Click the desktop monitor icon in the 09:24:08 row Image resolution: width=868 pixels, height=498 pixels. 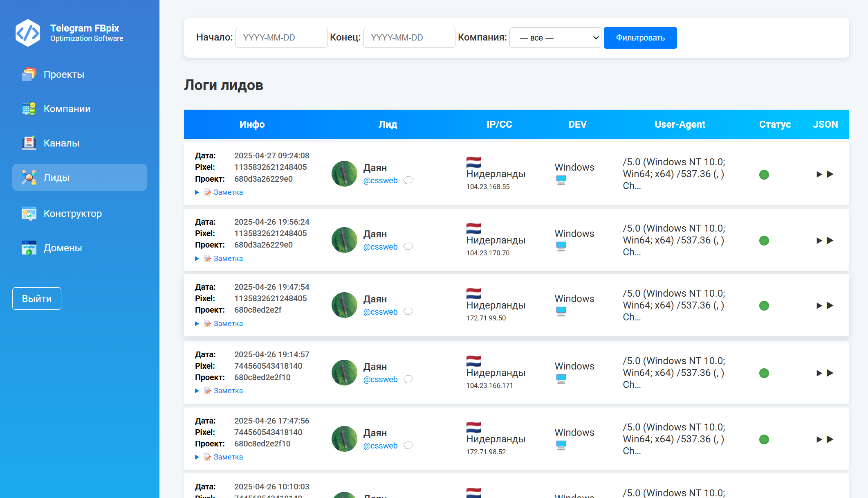pos(561,180)
